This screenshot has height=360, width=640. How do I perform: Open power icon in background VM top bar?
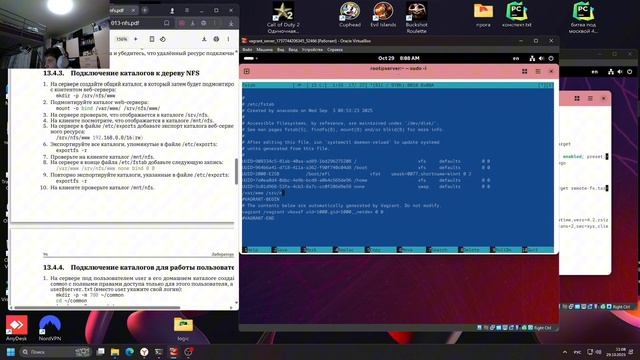[x=629, y=72]
